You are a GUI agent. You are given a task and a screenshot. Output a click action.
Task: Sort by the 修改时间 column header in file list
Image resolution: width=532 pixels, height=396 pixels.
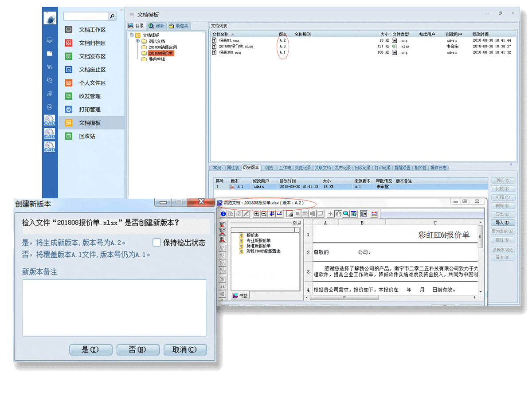tap(481, 34)
